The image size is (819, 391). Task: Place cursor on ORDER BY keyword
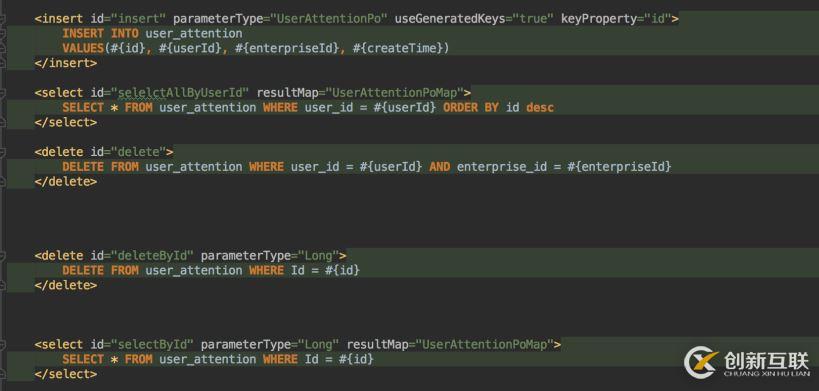coord(471,108)
